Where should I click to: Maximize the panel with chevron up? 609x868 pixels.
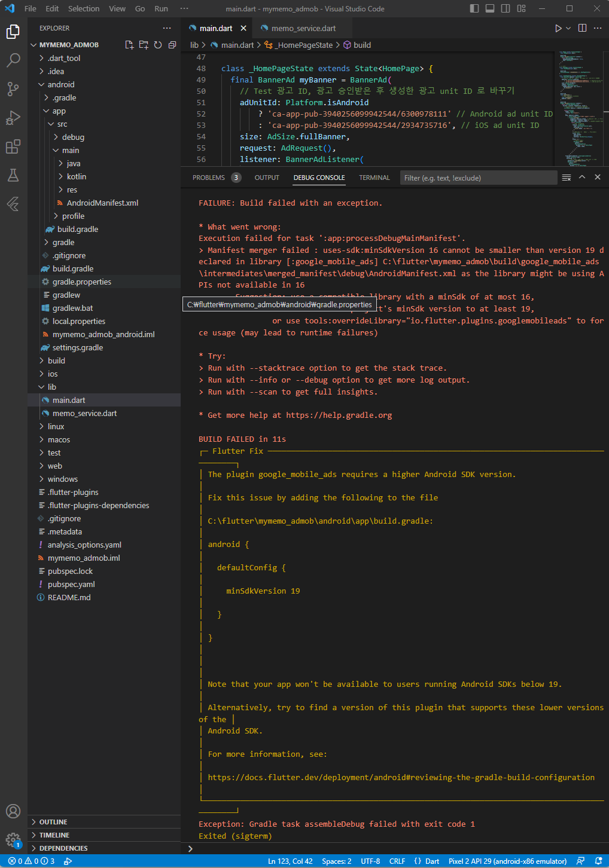pyautogui.click(x=582, y=178)
